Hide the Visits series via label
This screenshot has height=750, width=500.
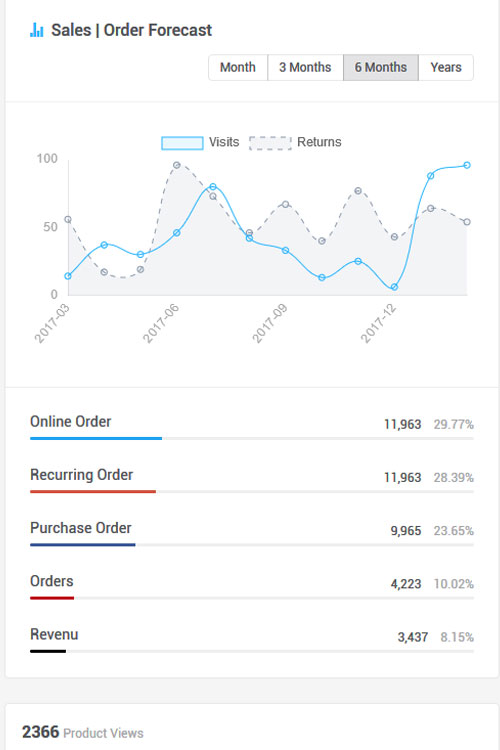point(224,142)
